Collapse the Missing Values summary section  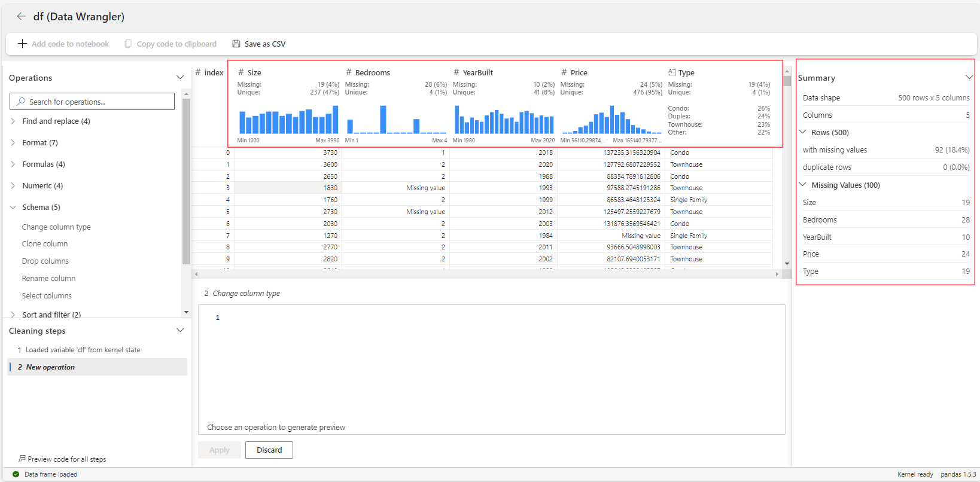click(803, 185)
